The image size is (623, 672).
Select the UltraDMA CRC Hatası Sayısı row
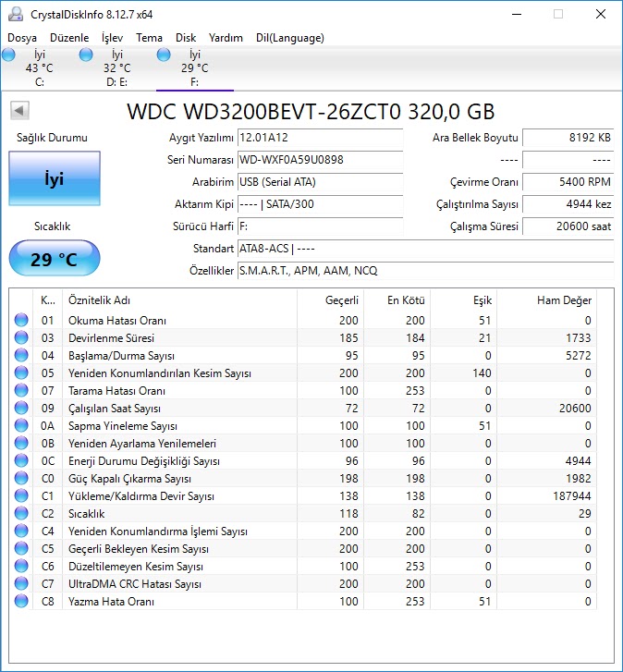click(303, 583)
